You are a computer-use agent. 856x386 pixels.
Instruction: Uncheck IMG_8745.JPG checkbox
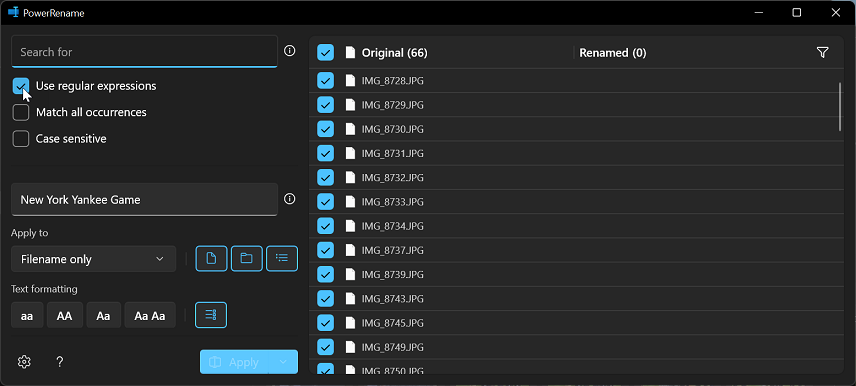point(325,323)
